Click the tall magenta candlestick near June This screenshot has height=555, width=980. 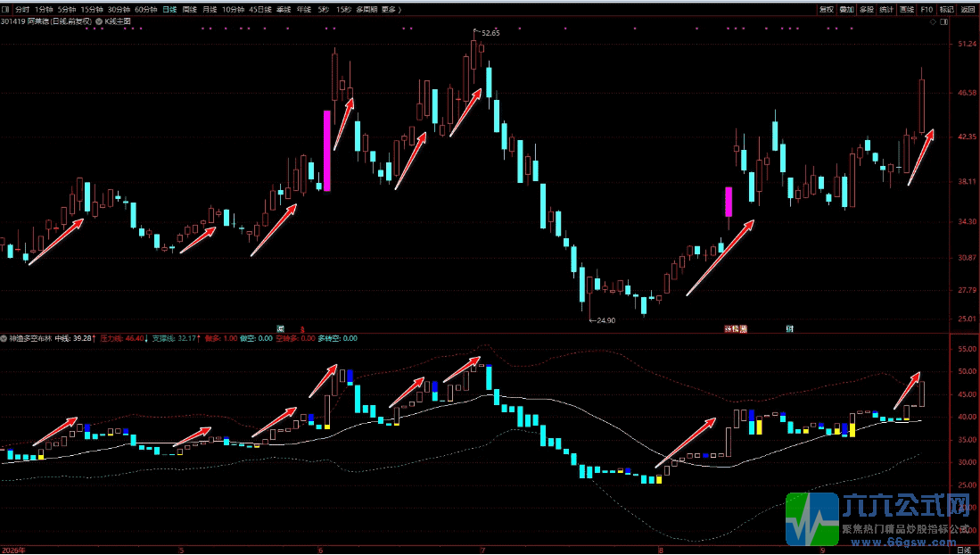coord(326,151)
